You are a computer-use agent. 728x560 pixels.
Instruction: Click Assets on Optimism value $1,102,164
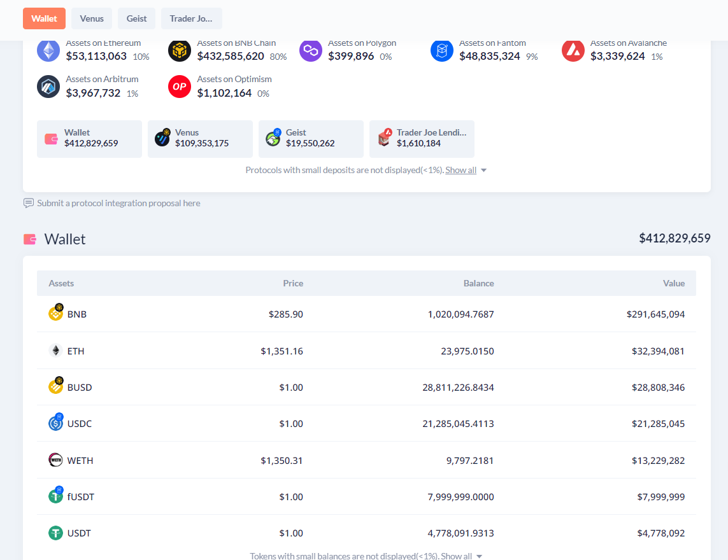click(x=224, y=94)
